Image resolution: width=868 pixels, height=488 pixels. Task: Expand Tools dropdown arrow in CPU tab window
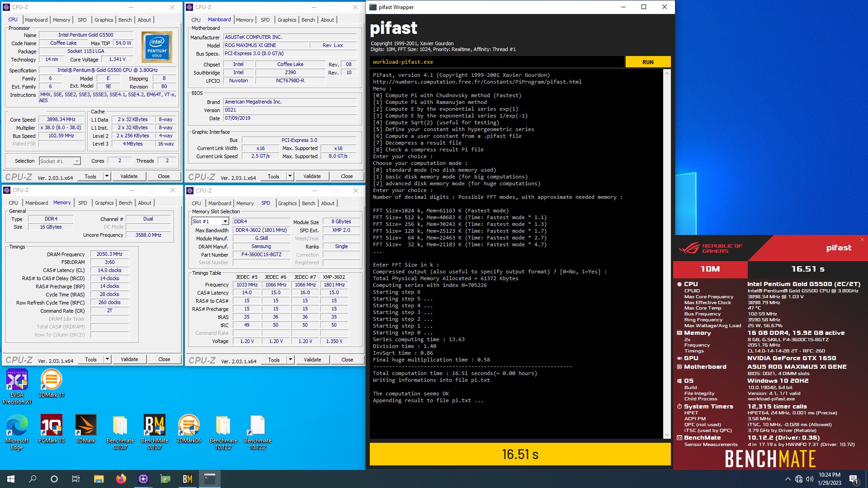click(x=107, y=176)
